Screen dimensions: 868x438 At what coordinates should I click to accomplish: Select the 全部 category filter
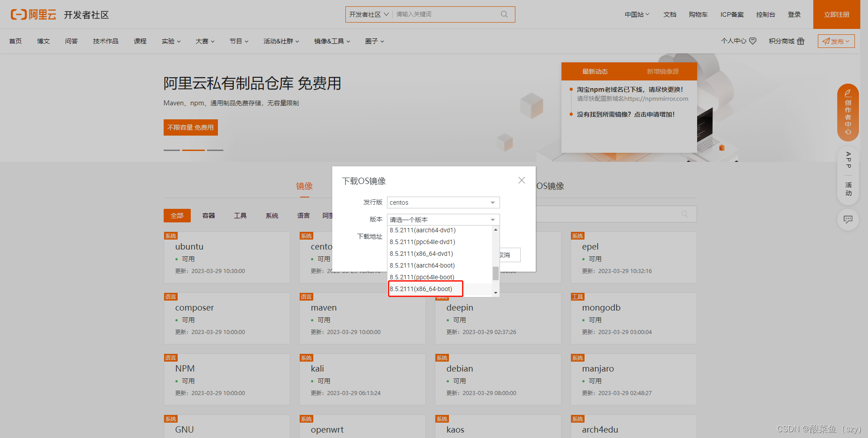(x=177, y=216)
